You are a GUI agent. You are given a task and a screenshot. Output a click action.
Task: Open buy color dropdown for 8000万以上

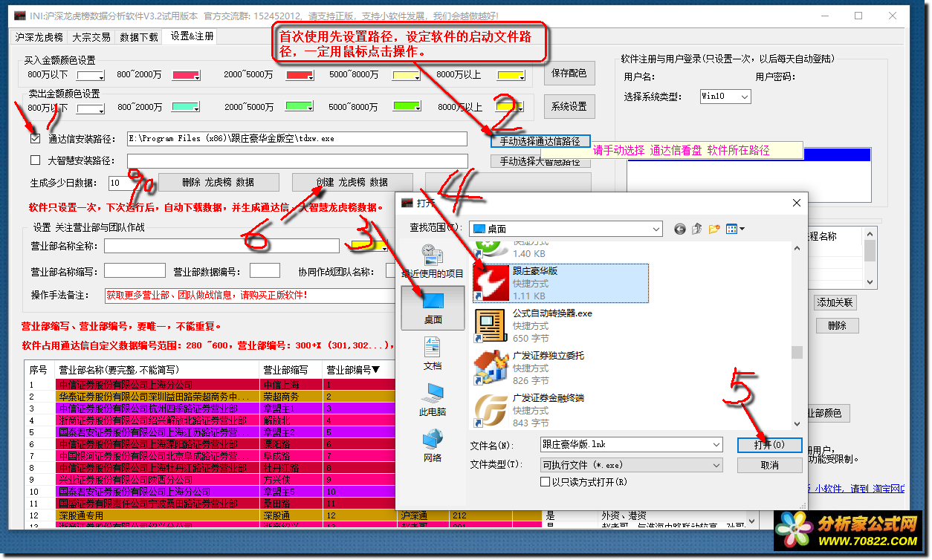point(521,75)
